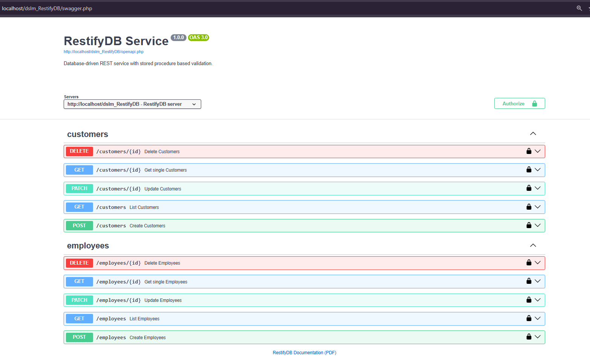Click lock icon on GET /employees list row

529,318
